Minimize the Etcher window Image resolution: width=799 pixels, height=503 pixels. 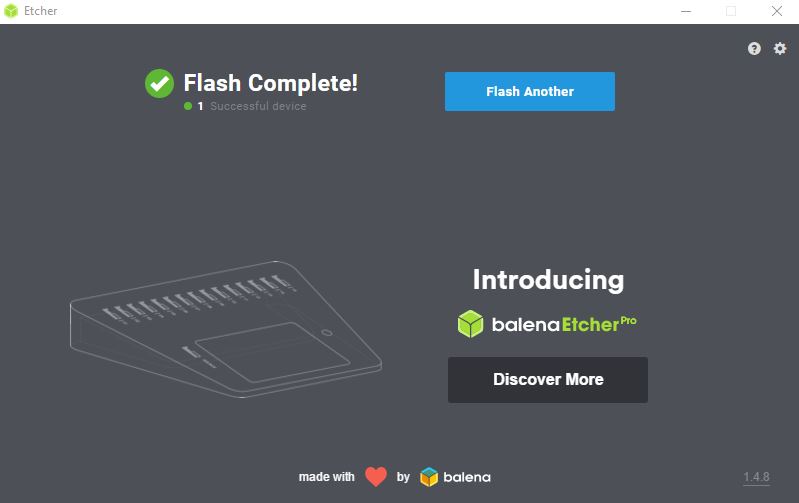[x=686, y=11]
